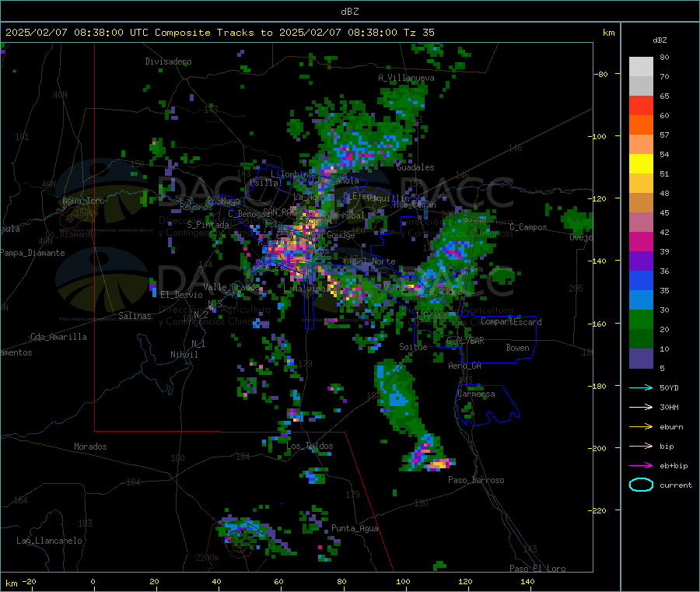
Task: Click the 'A_Villanueva' place label
Action: pyautogui.click(x=406, y=78)
